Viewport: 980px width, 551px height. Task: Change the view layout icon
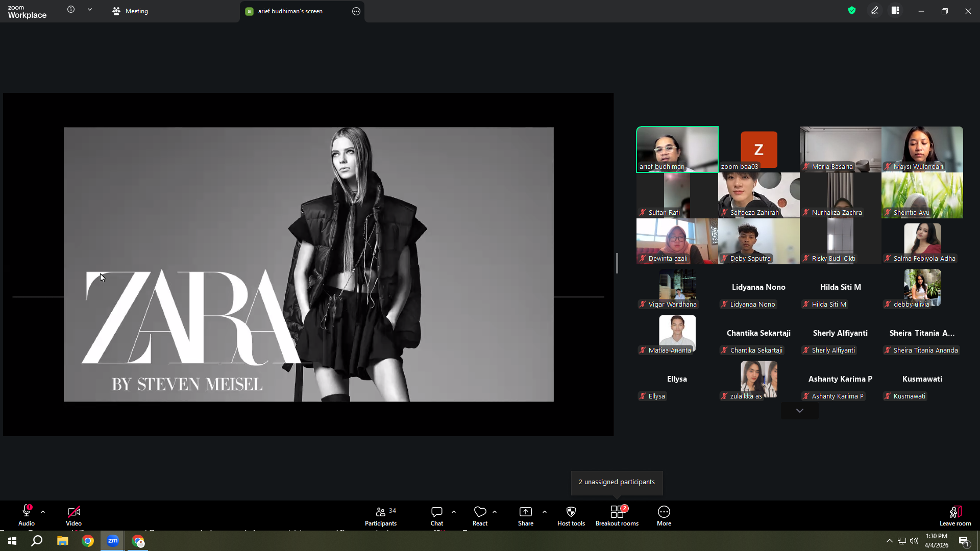coord(895,11)
